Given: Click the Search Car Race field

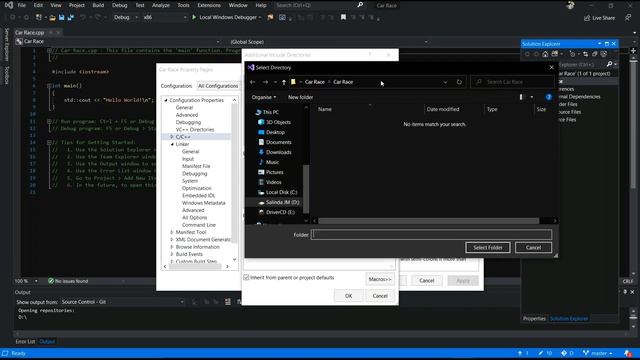Looking at the screenshot, I should click(512, 82).
